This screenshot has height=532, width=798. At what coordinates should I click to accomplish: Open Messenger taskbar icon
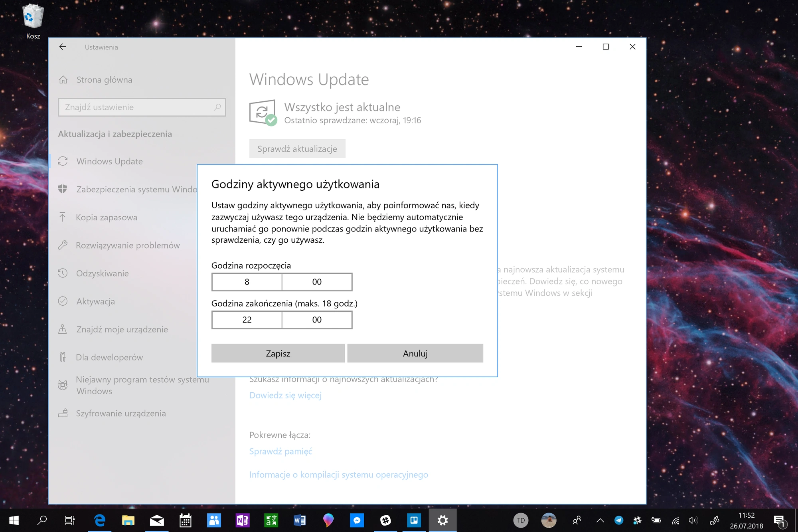tap(357, 520)
